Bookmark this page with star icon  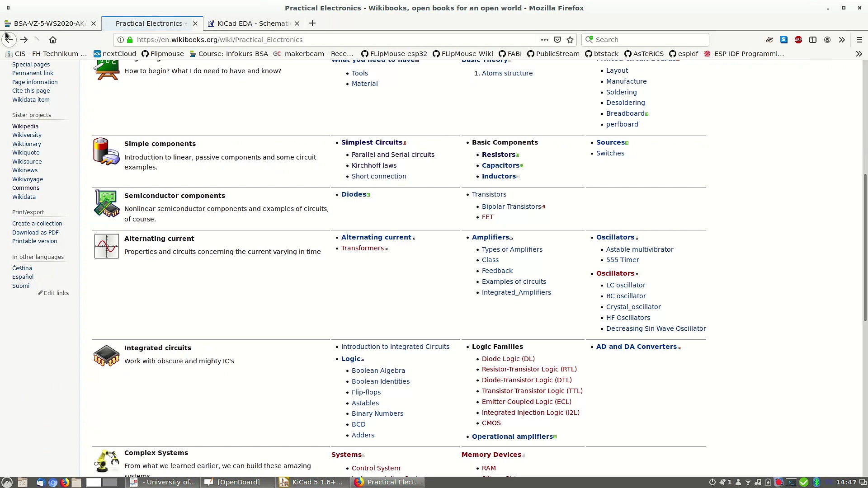pyautogui.click(x=570, y=40)
